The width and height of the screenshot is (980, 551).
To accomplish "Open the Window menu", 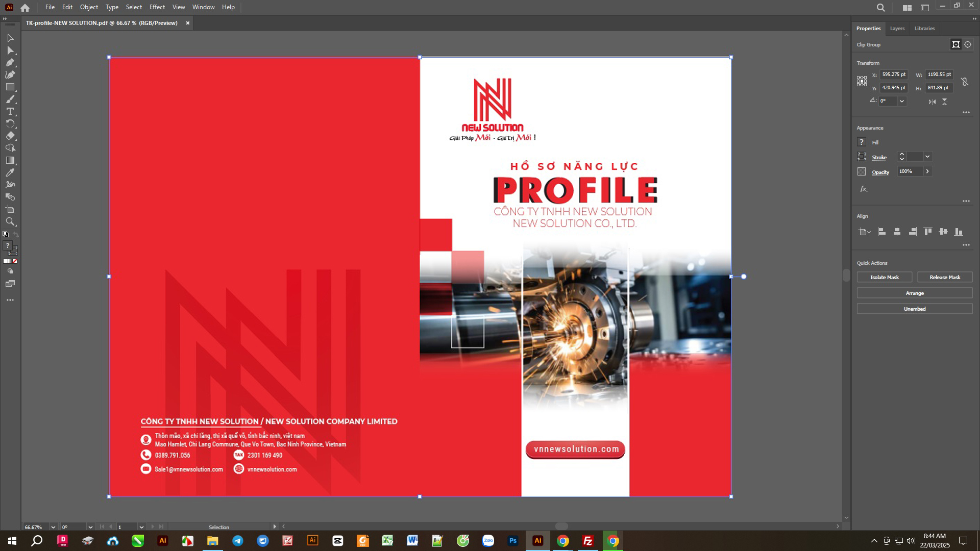I will [203, 7].
